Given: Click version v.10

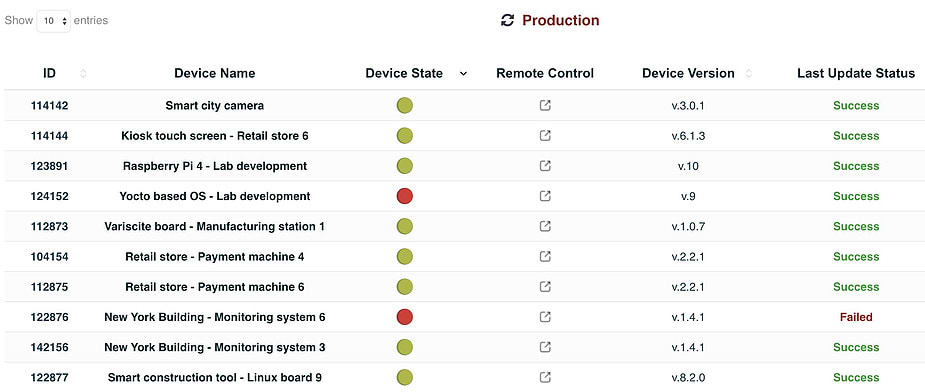Looking at the screenshot, I should (688, 166).
